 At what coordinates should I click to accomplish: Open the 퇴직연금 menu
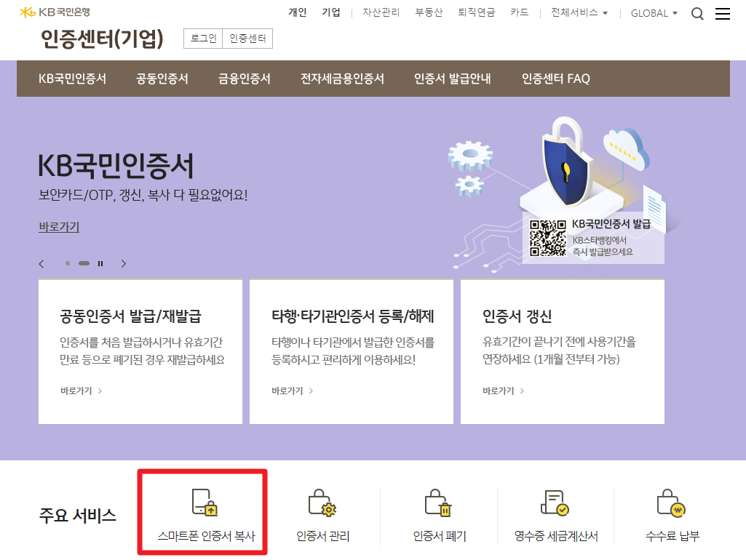[476, 12]
